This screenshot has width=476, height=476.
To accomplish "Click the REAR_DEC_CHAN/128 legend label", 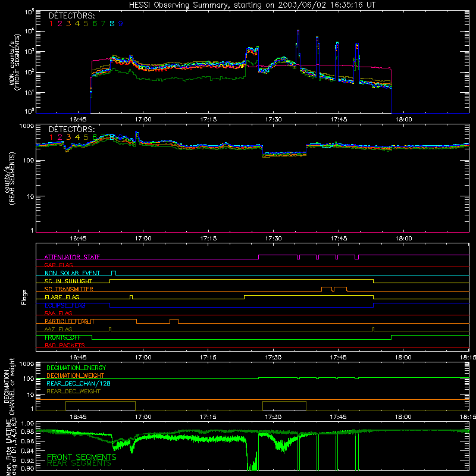I will 79,383.
